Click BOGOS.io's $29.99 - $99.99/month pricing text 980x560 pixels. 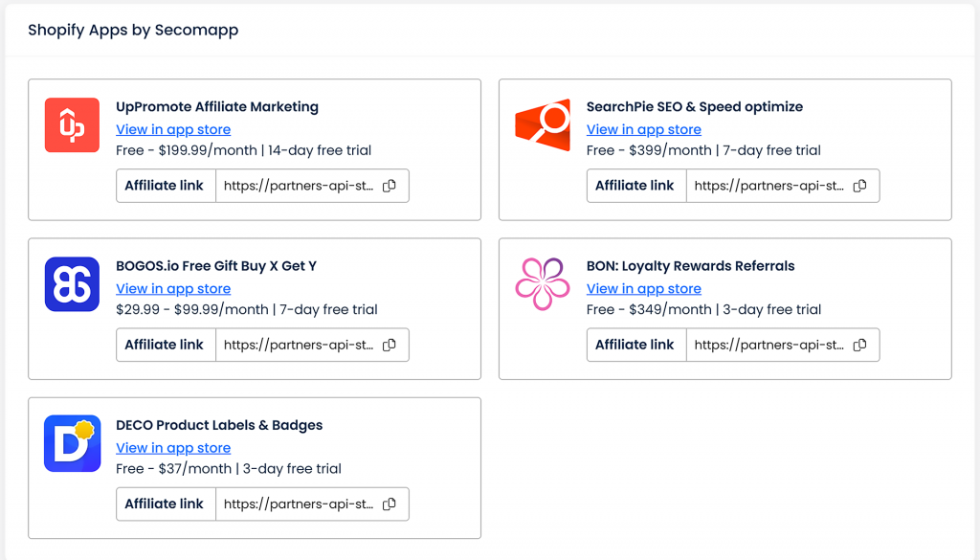tap(192, 310)
